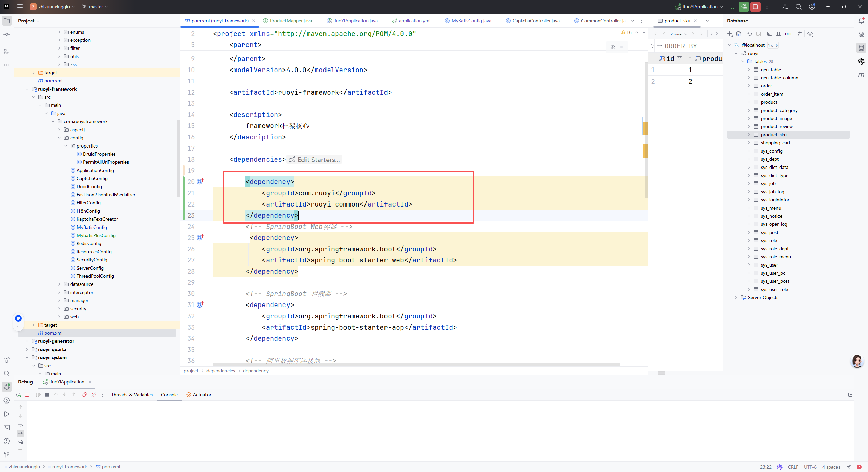Click the Rerun debug icon in the Debug toolbar
Image resolution: width=868 pixels, height=472 pixels.
[19, 395]
